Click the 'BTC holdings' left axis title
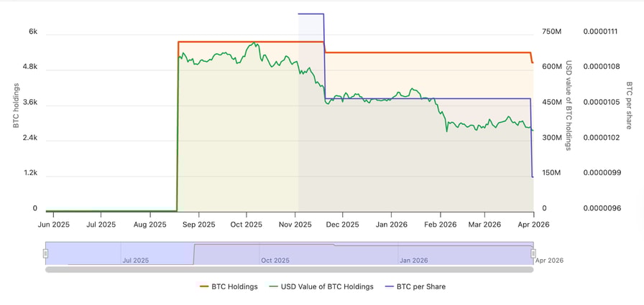 (x=16, y=105)
